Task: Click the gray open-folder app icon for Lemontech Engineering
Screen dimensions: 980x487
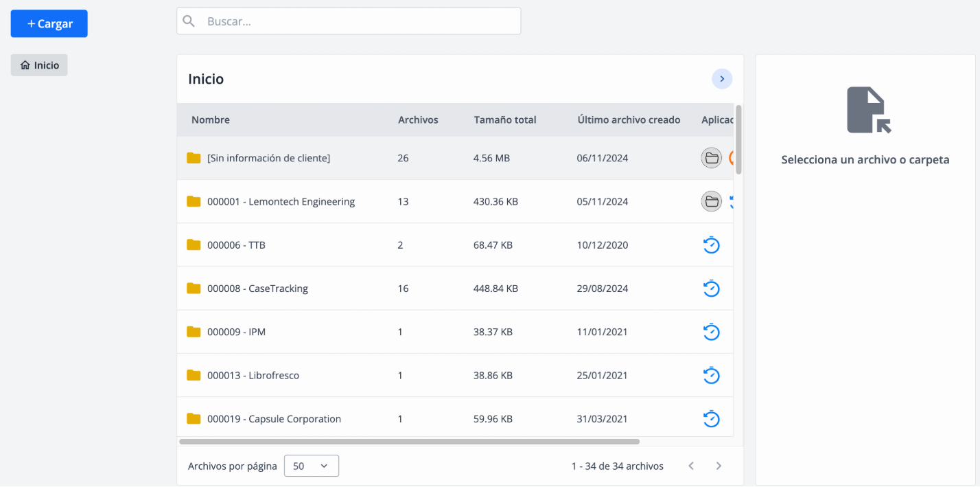Action: pos(712,201)
